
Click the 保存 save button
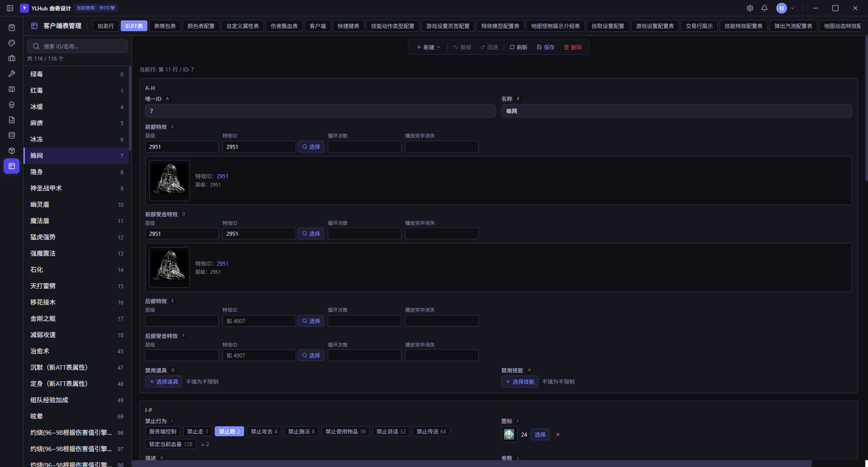point(546,47)
